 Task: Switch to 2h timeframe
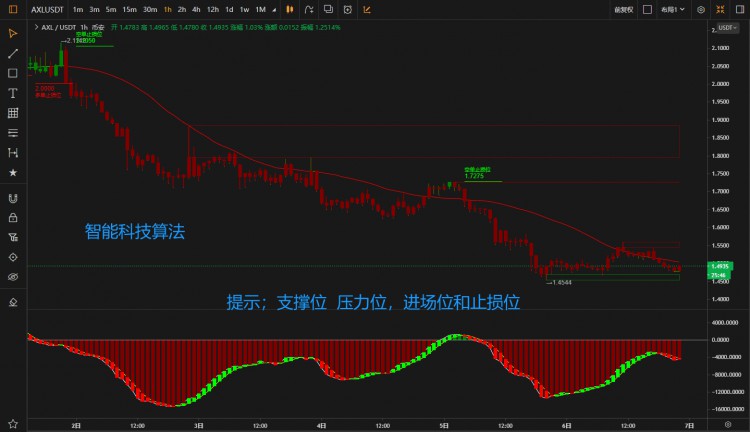coord(182,10)
